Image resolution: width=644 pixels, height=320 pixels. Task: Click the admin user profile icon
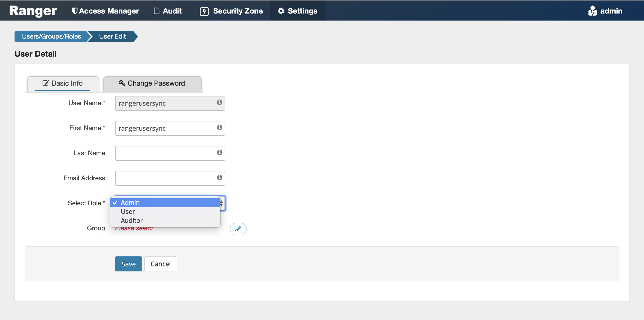(592, 11)
